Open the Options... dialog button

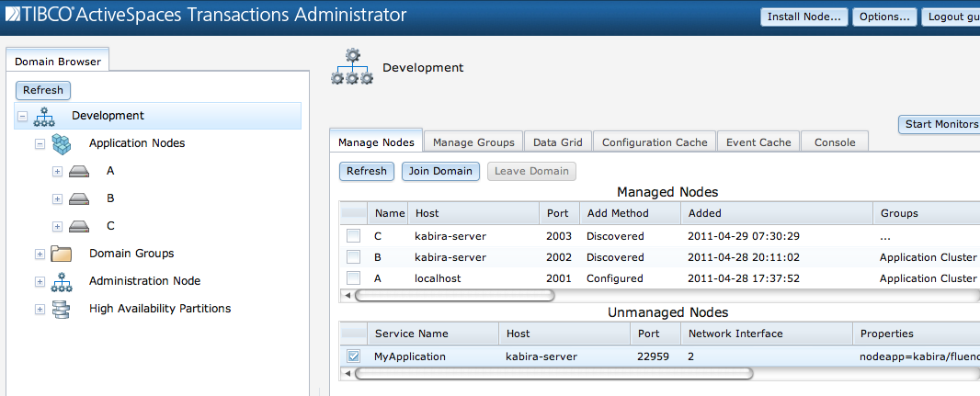[884, 17]
